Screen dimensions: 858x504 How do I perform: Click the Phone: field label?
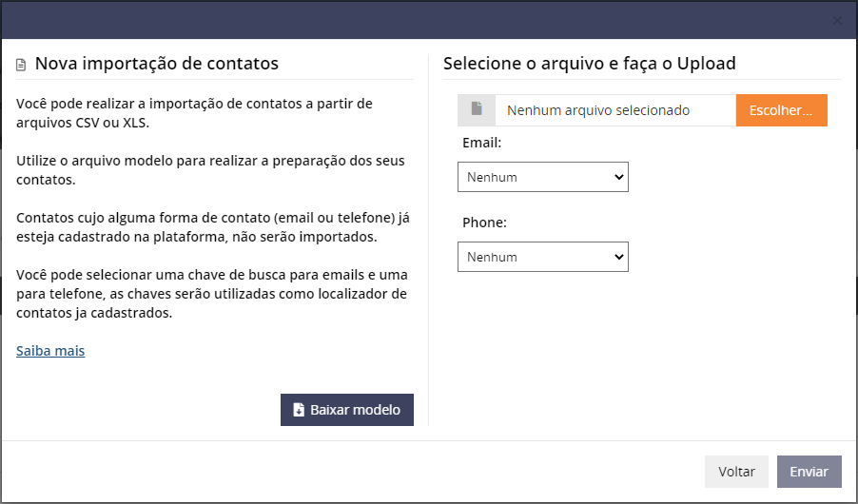click(x=485, y=223)
